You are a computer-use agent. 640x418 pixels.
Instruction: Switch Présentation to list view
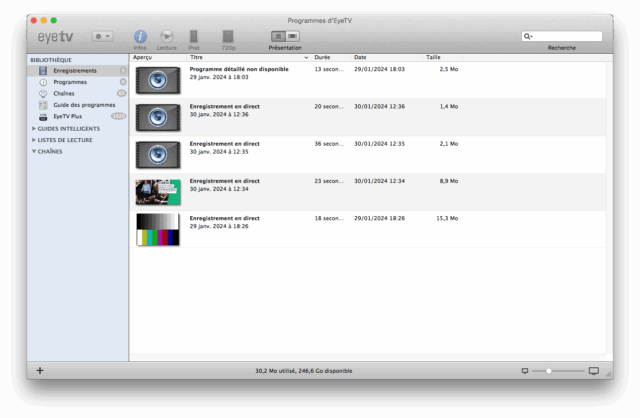click(277, 36)
